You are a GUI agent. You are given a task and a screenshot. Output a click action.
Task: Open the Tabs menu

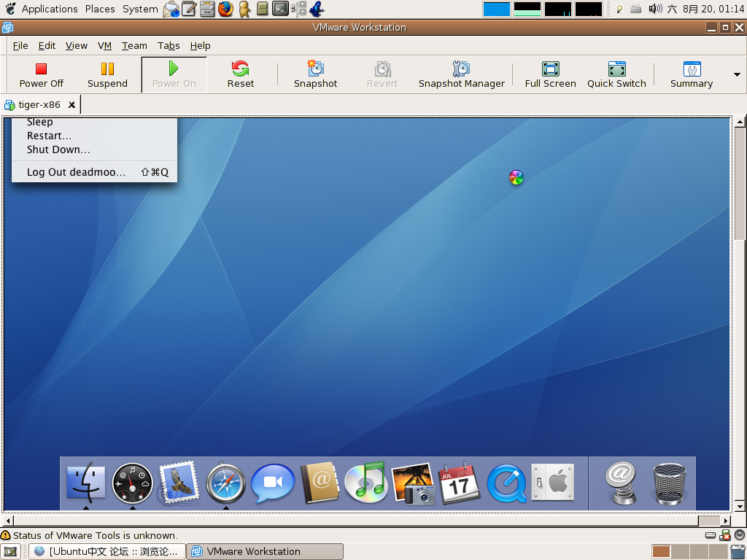pyautogui.click(x=169, y=46)
